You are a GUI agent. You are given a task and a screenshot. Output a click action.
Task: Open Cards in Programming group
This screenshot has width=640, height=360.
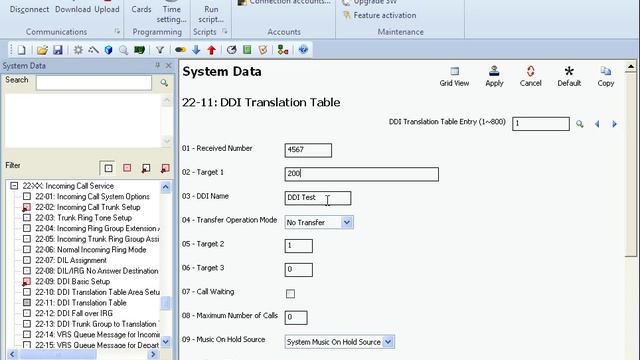[x=141, y=9]
